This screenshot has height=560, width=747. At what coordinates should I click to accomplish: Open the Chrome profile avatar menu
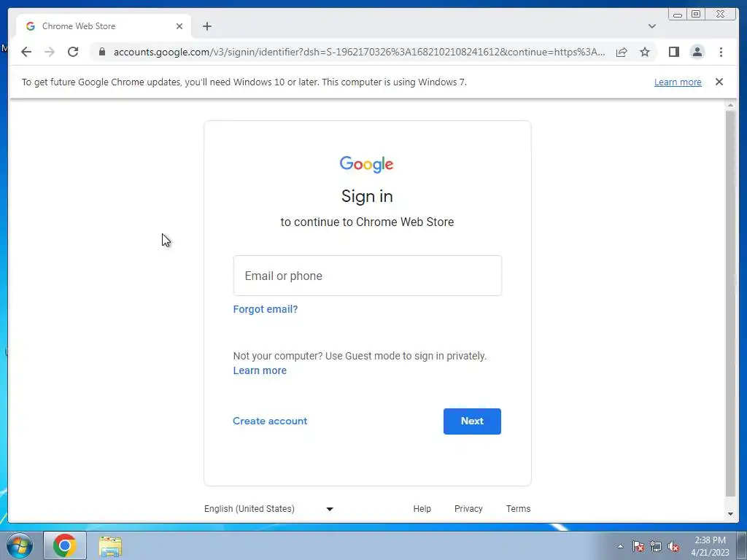click(x=697, y=52)
